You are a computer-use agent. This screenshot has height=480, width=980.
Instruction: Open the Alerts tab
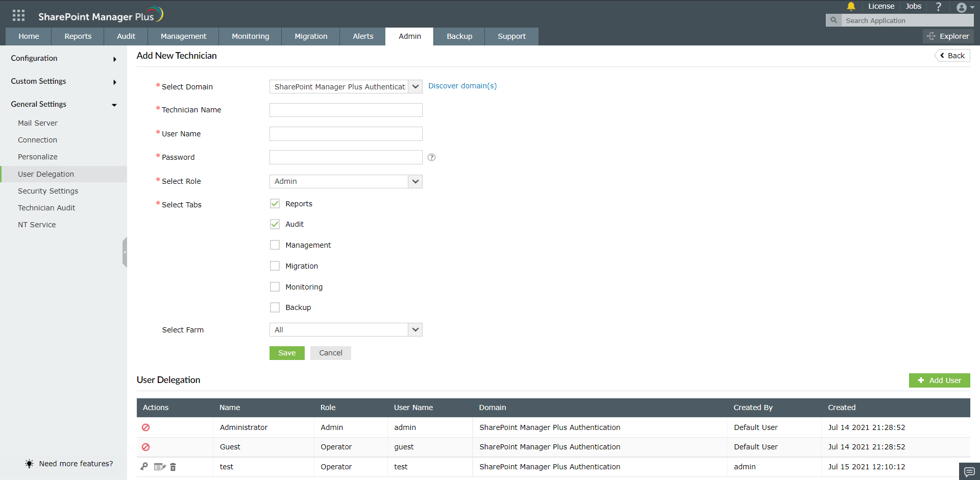point(363,36)
